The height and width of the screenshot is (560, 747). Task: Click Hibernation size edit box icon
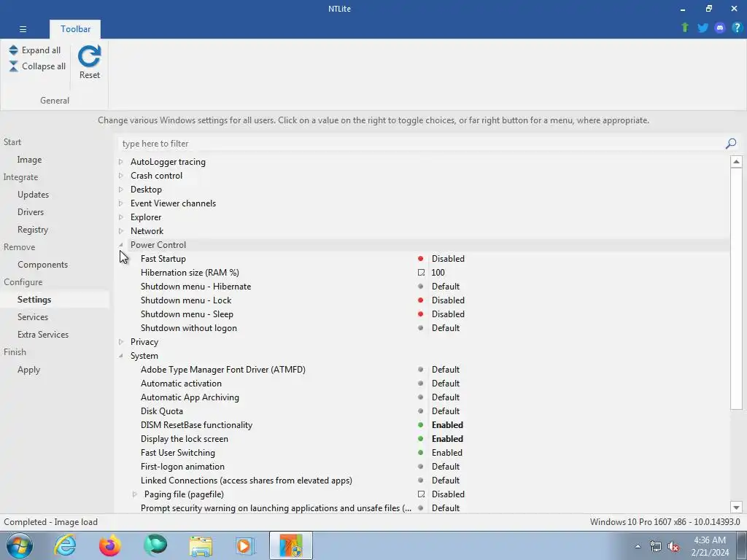[421, 273]
